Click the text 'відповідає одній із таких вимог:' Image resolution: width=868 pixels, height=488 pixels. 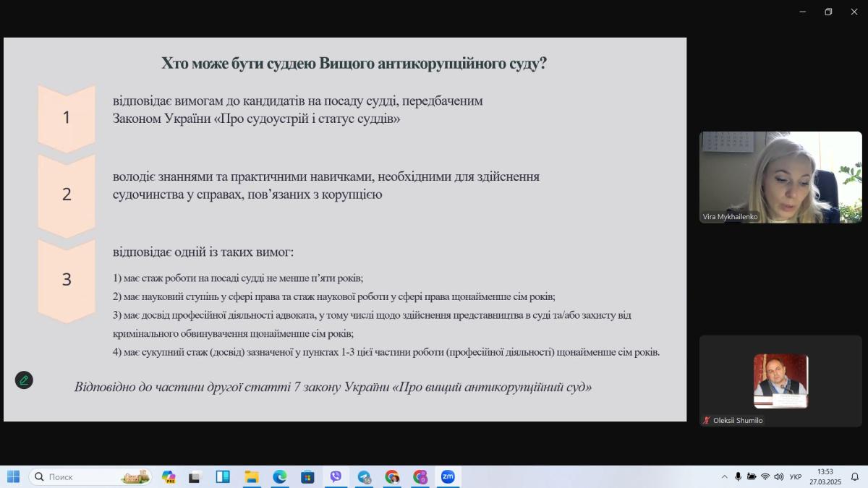203,252
